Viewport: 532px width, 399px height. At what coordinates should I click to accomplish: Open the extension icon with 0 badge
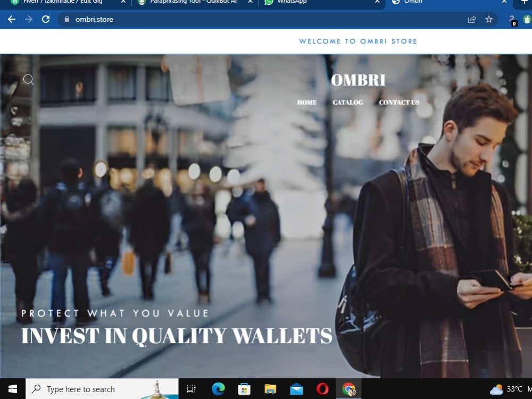[x=513, y=20]
